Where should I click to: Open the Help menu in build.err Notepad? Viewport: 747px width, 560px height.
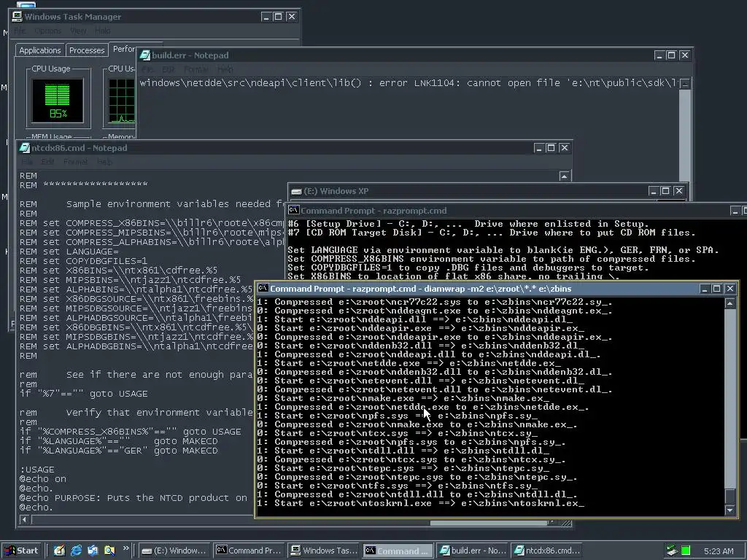pos(225,69)
